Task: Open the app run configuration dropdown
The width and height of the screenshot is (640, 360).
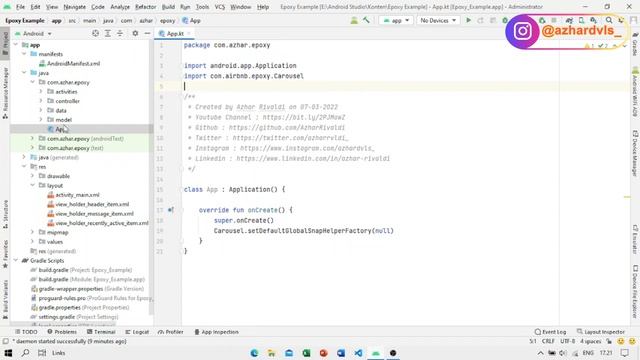Action: click(396, 20)
